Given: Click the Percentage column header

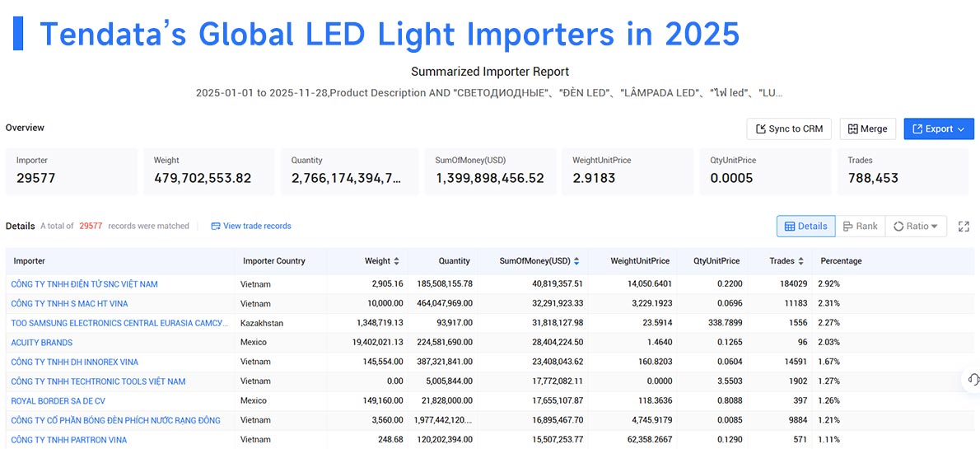Looking at the screenshot, I should coord(841,261).
